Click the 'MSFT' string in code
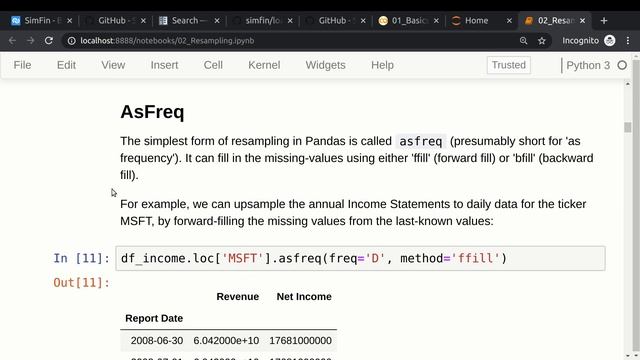This screenshot has height=360, width=640. (242, 258)
